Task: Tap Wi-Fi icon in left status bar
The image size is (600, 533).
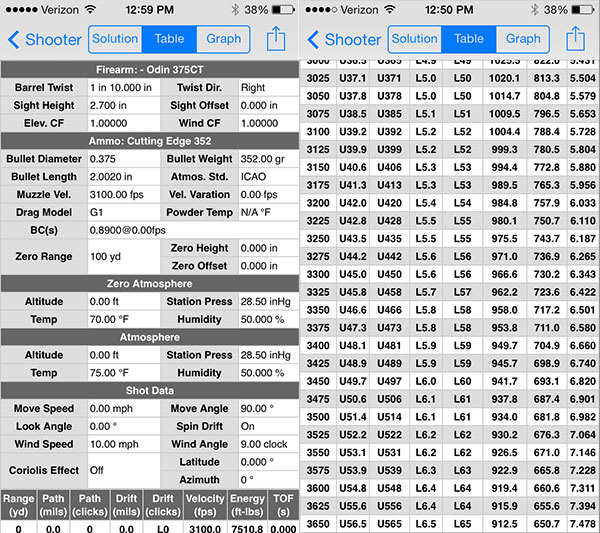Action: click(90, 9)
